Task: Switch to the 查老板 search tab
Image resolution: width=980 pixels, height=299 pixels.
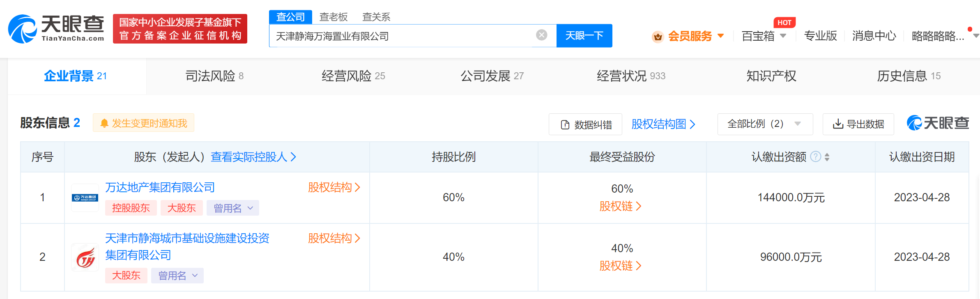Action: (x=333, y=17)
